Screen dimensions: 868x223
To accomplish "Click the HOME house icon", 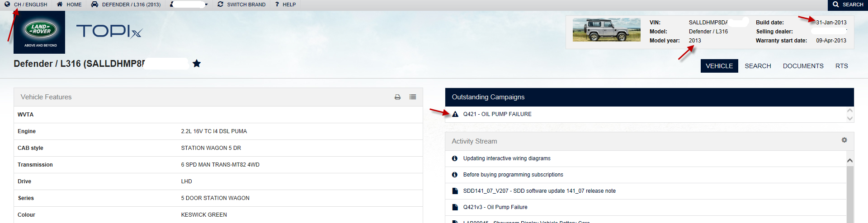I will click(x=60, y=4).
